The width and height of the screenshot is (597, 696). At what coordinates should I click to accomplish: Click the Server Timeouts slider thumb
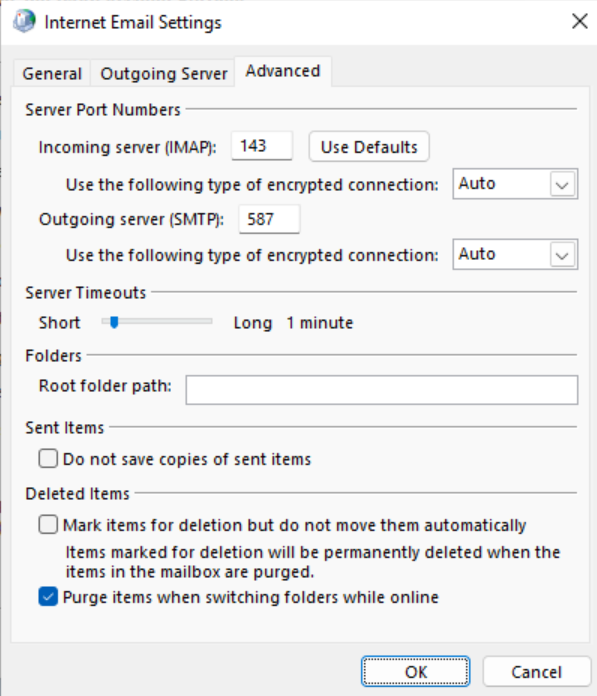click(114, 322)
